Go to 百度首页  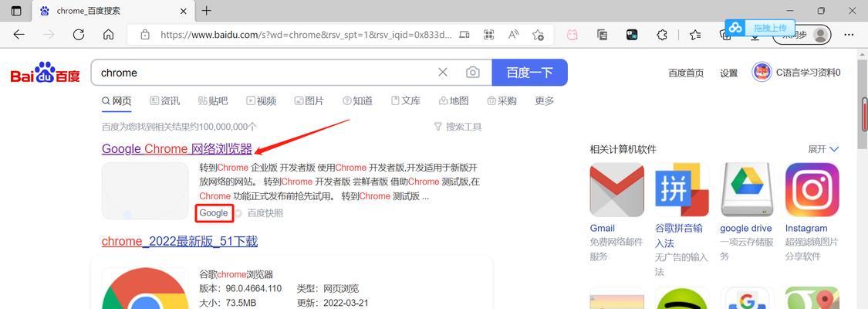(x=686, y=73)
